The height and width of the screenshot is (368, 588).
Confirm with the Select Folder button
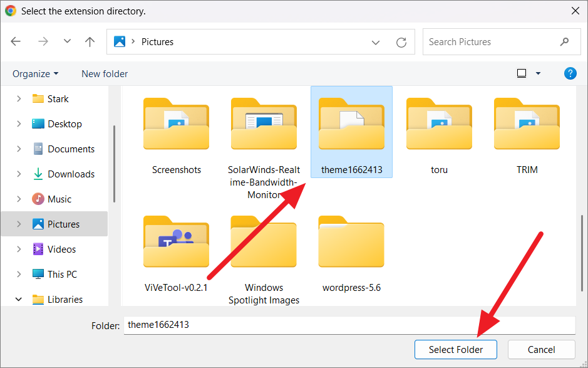pos(456,350)
